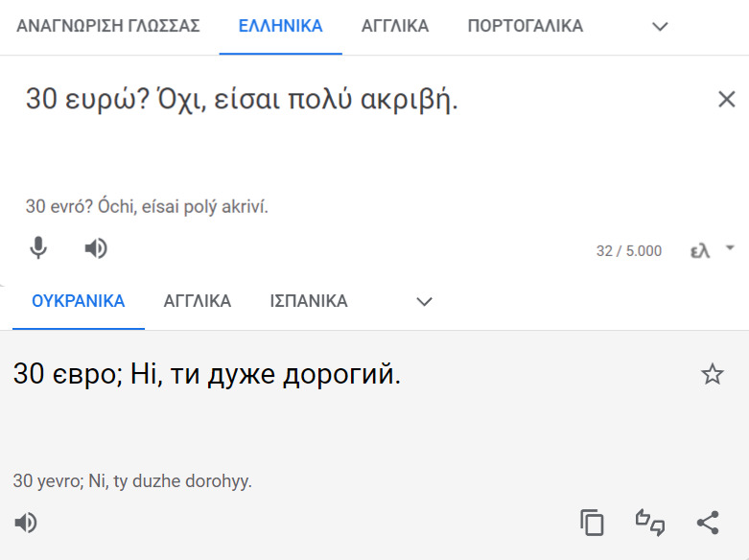Open the input tools dropdown arrow
Image resolution: width=749 pixels, height=560 pixels.
(x=730, y=247)
